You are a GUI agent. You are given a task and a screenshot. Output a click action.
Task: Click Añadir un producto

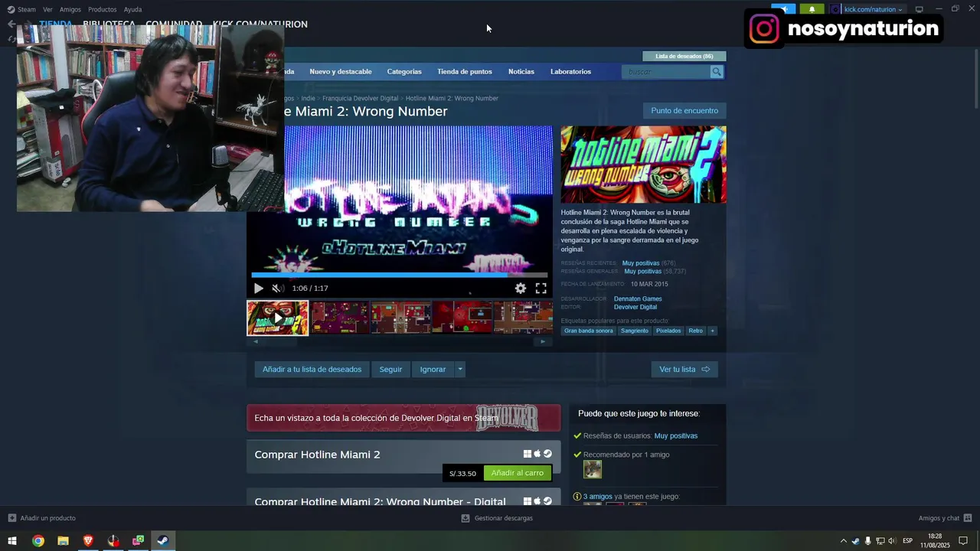(42, 518)
